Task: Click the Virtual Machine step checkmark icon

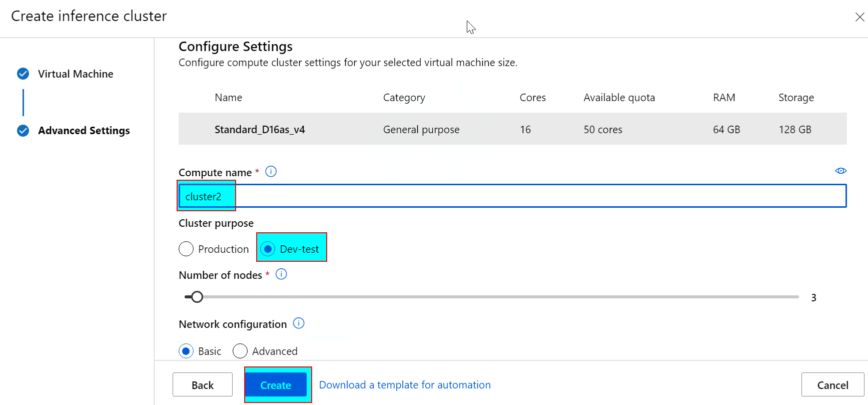Action: 23,74
